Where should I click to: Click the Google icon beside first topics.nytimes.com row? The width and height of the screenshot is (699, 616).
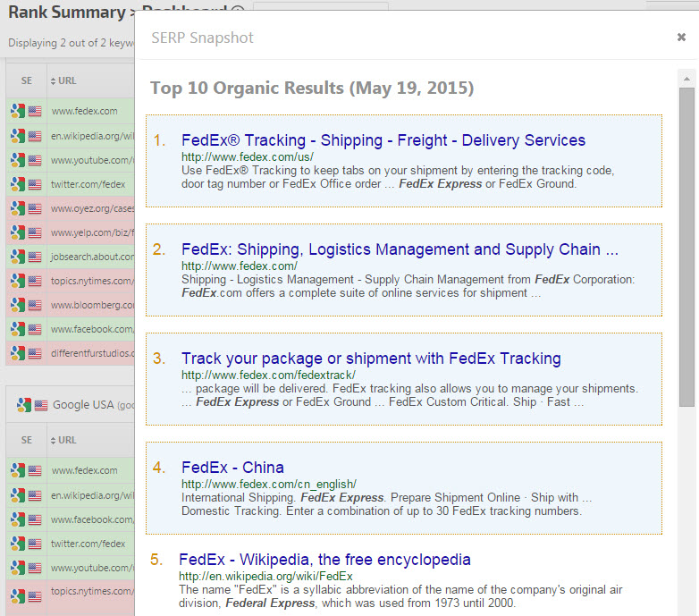pos(18,281)
